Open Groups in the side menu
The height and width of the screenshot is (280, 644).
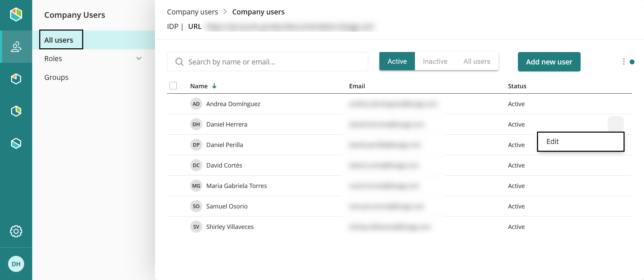pyautogui.click(x=56, y=78)
